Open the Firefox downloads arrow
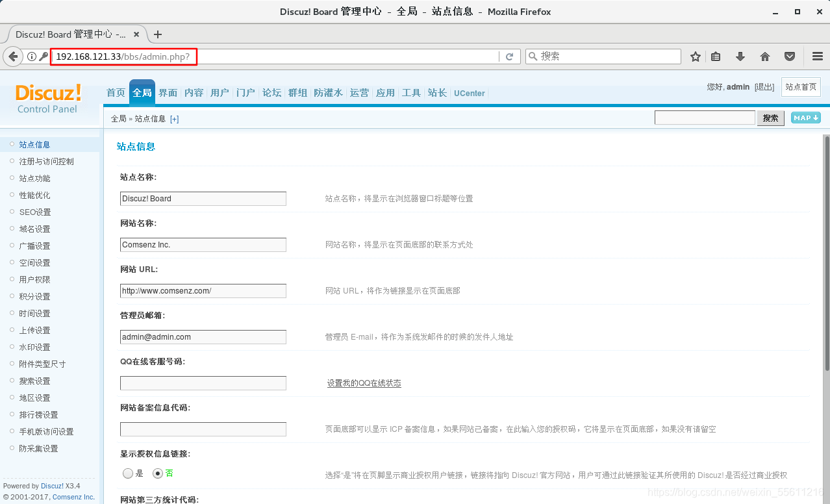Image resolution: width=830 pixels, height=504 pixels. [740, 57]
